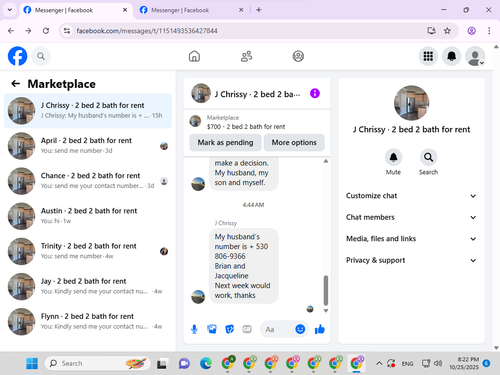The image size is (500, 375).
Task: Attach a photo or file icon
Action: tap(212, 329)
